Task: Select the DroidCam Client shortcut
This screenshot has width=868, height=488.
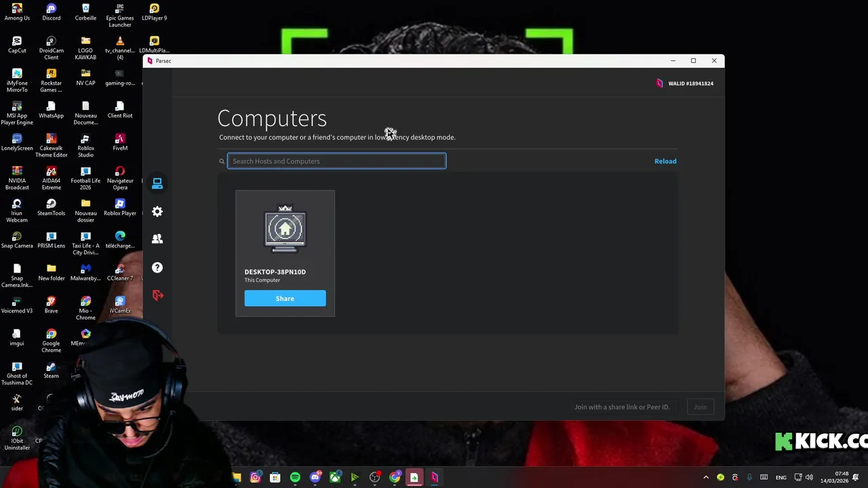Action: tap(52, 48)
